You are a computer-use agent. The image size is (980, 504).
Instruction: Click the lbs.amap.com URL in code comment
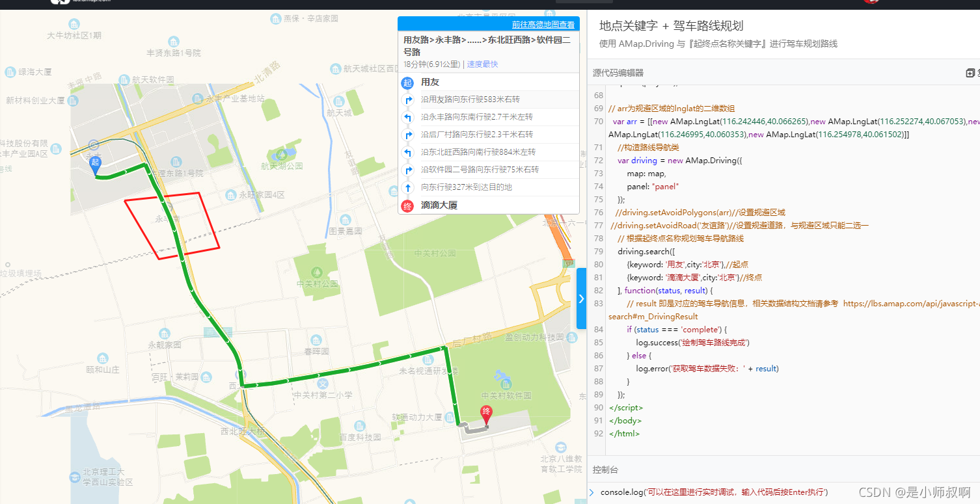coord(911,303)
